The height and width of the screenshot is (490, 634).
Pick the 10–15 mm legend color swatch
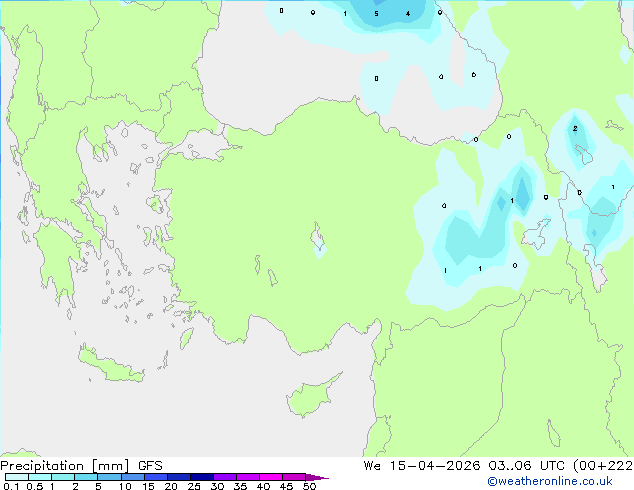132,477
